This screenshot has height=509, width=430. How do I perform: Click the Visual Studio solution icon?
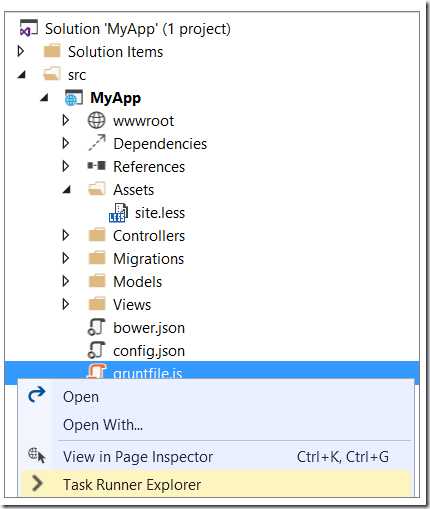pyautogui.click(x=29, y=28)
